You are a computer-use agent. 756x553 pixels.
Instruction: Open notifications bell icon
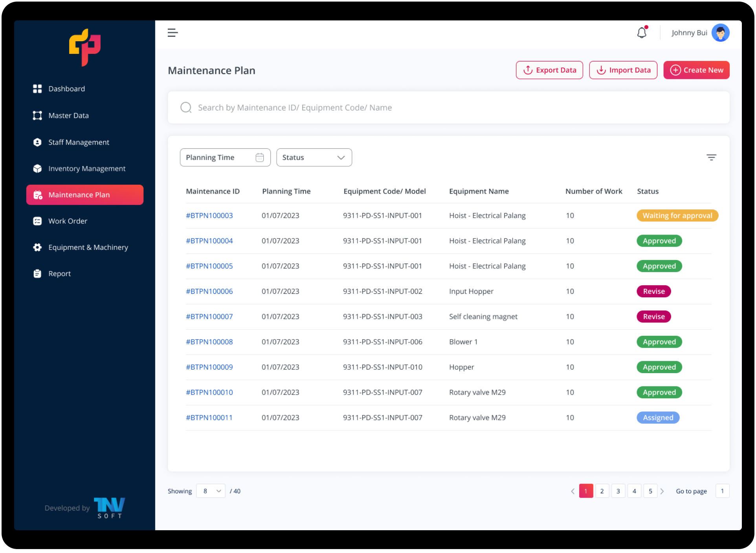[642, 33]
